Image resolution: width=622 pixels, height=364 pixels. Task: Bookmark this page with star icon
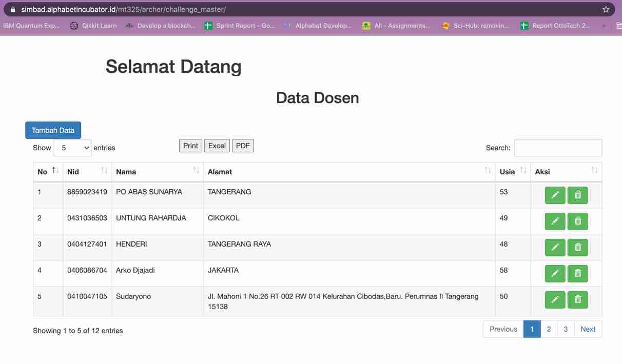tap(606, 10)
